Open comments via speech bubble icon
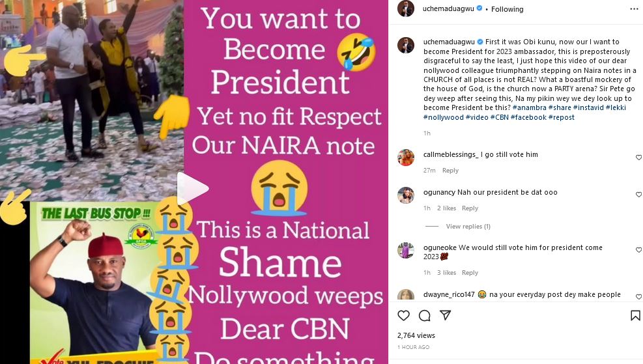The width and height of the screenshot is (643, 364). coord(425,316)
